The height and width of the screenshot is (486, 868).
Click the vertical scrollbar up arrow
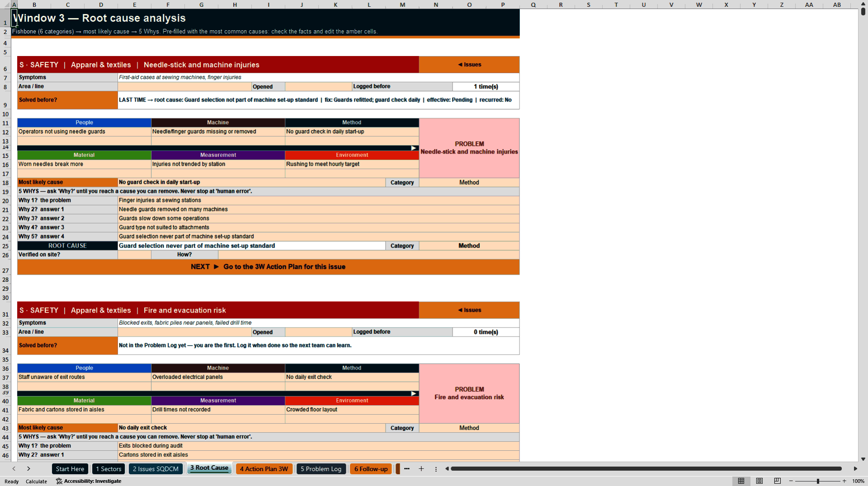tap(863, 4)
